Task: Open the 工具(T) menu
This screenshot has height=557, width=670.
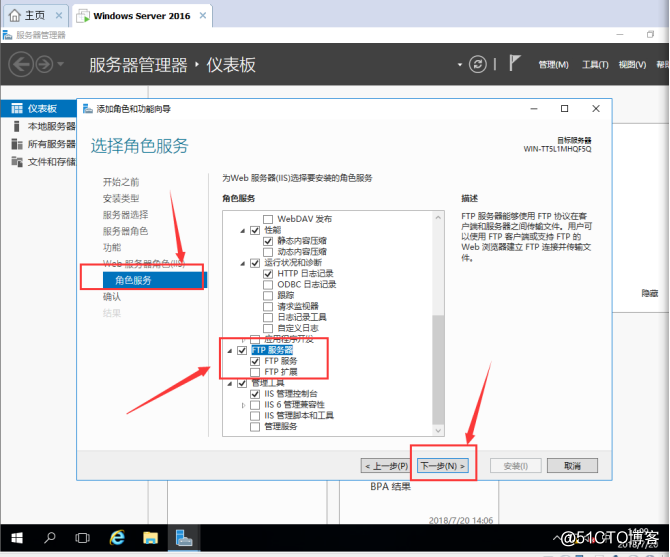Action: click(595, 64)
